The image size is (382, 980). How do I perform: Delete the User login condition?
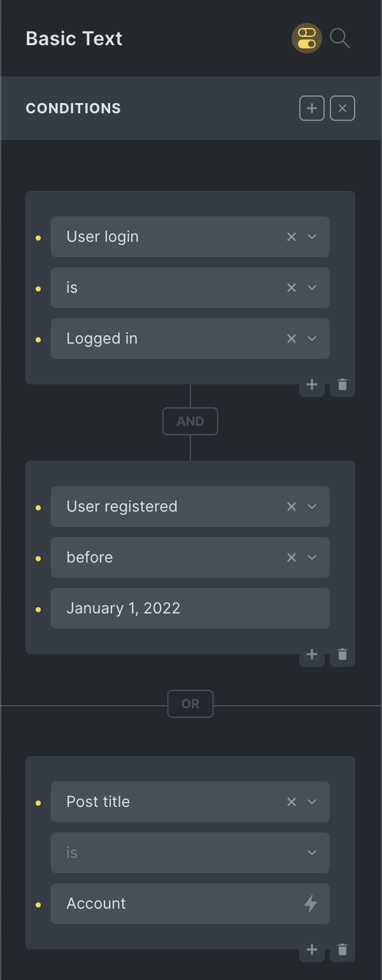tap(343, 385)
